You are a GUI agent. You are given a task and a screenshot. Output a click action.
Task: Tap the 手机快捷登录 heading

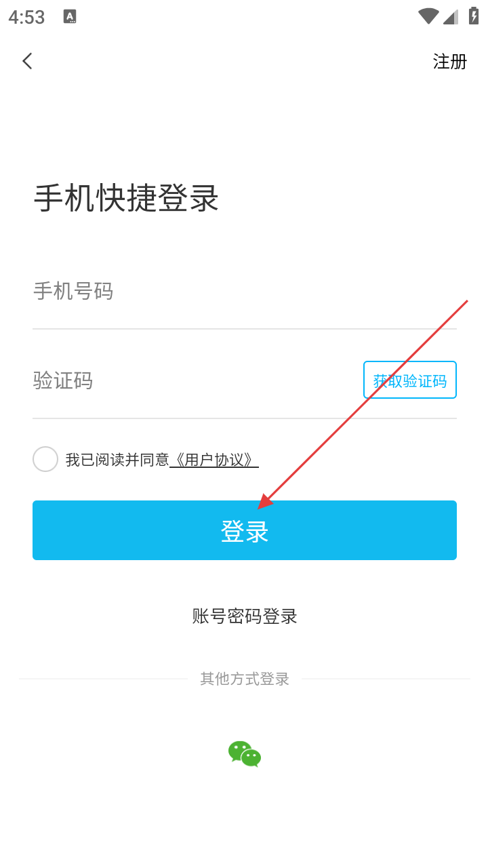126,198
